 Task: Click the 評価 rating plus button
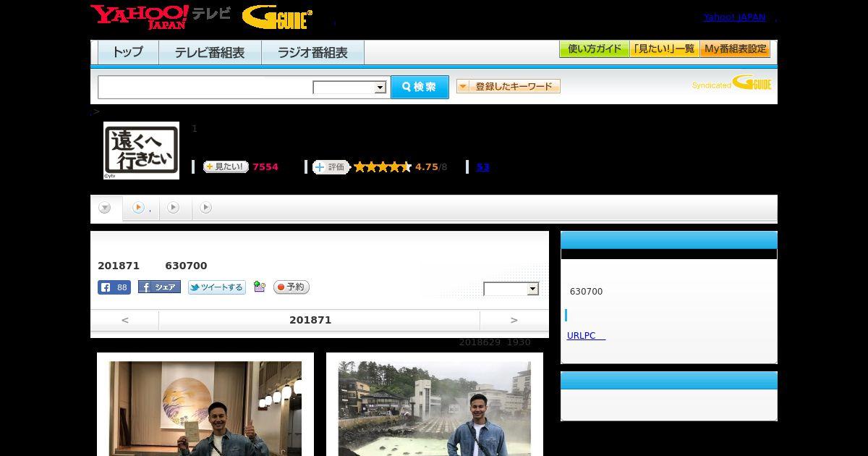click(331, 166)
